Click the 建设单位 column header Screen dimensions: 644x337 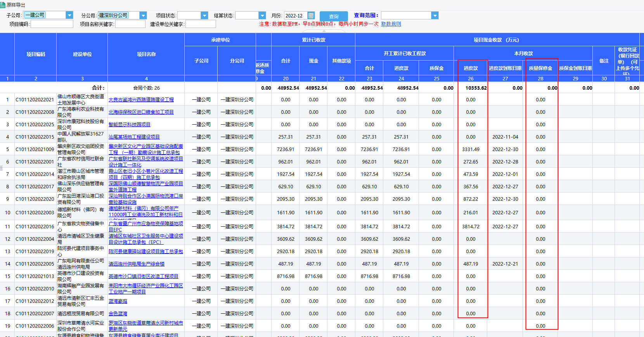click(x=82, y=54)
